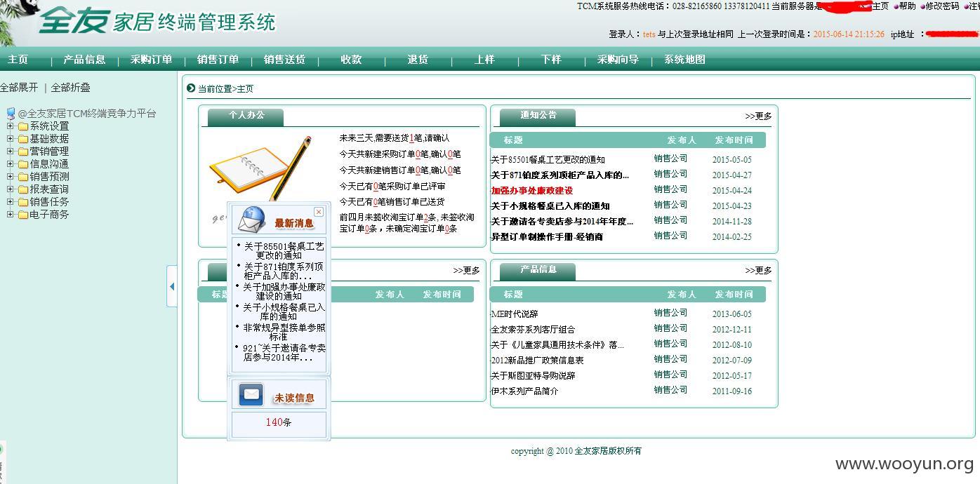The image size is (980, 484).
Task: Open notice 异型订单制操作手册-经销商
Action: point(546,237)
